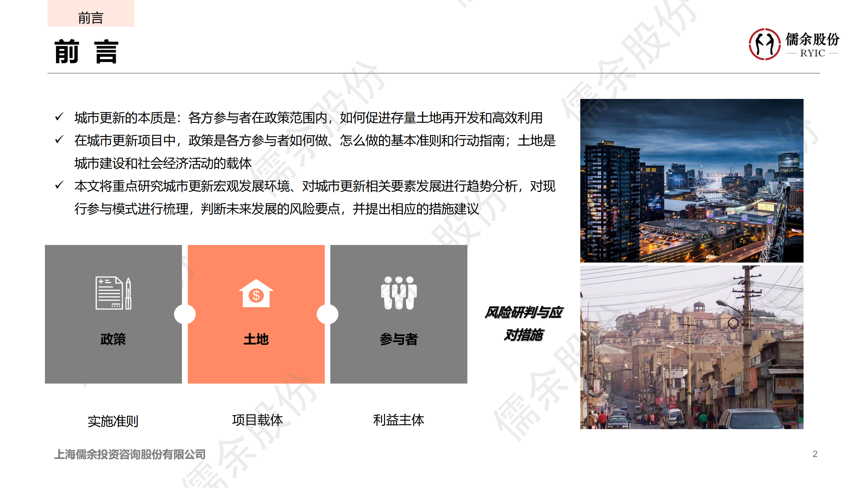Click the 项目载体 label
The height and width of the screenshot is (488, 868).
pyautogui.click(x=257, y=420)
